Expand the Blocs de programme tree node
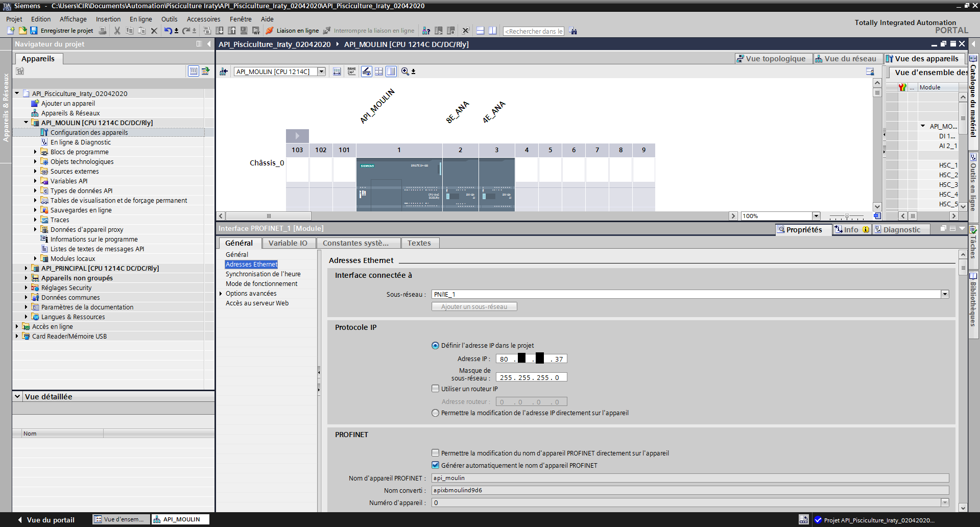 pyautogui.click(x=35, y=152)
